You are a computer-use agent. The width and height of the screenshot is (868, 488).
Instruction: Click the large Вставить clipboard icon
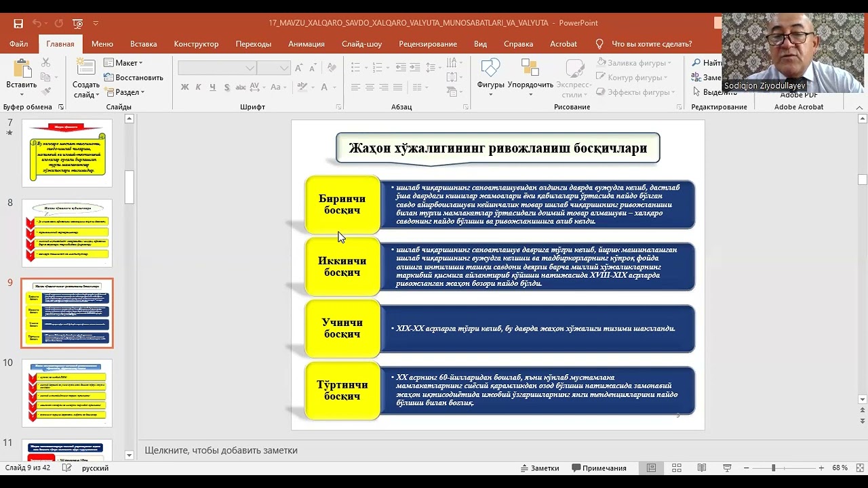(21, 70)
